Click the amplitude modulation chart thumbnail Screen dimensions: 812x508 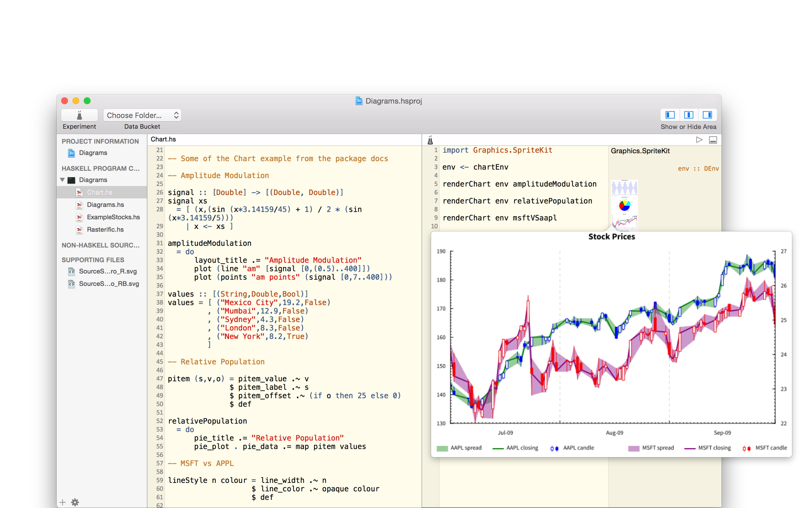625,188
